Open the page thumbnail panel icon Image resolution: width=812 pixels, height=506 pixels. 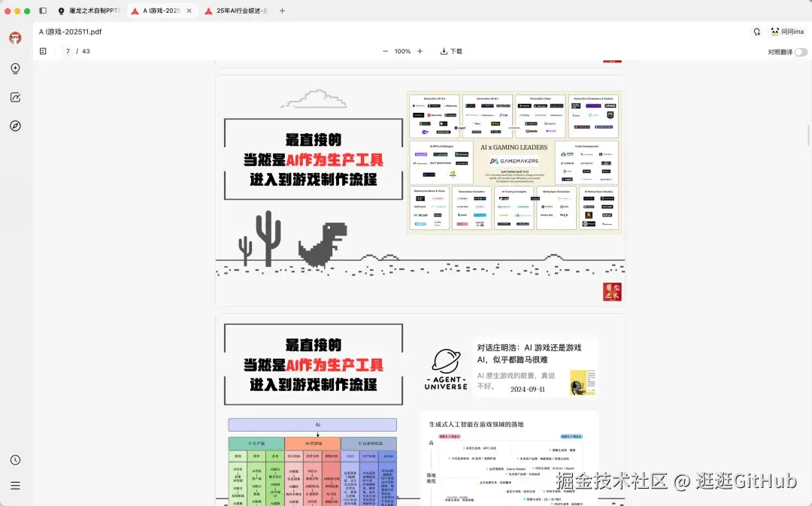click(43, 51)
